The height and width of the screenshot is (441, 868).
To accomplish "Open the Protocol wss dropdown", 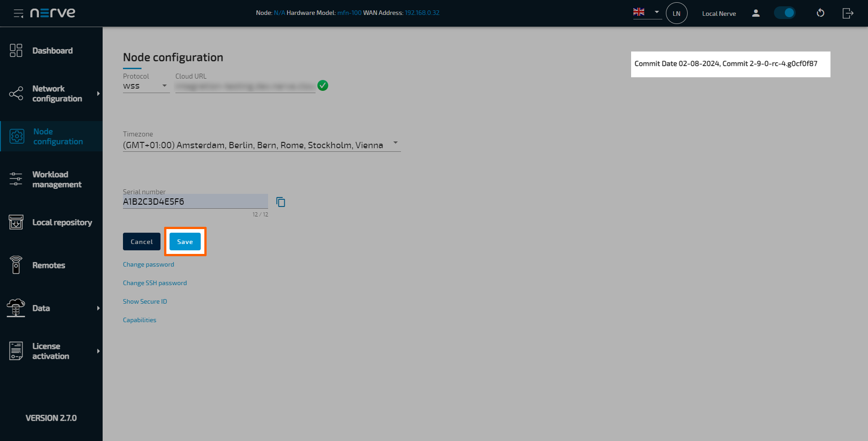I will 146,86.
